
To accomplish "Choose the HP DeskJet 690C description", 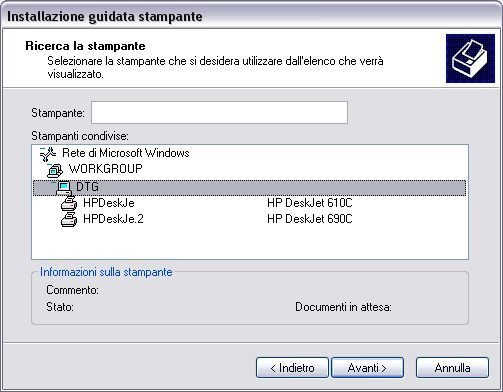I will coord(310,219).
